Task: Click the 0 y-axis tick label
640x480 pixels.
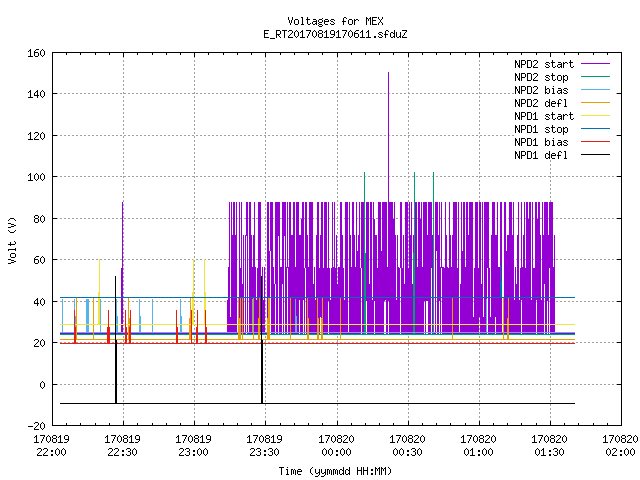Action: 42,384
